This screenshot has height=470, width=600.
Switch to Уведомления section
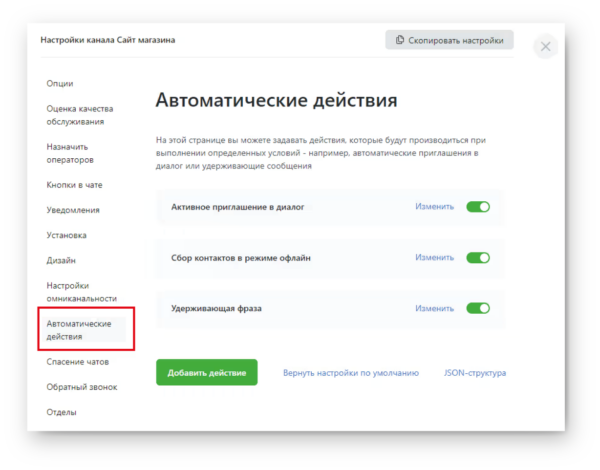click(73, 210)
